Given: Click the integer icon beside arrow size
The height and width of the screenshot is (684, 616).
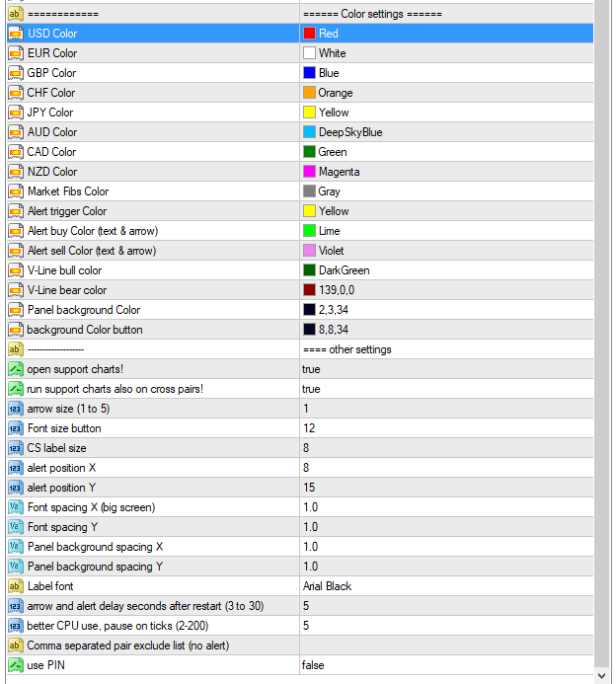Looking at the screenshot, I should point(16,409).
